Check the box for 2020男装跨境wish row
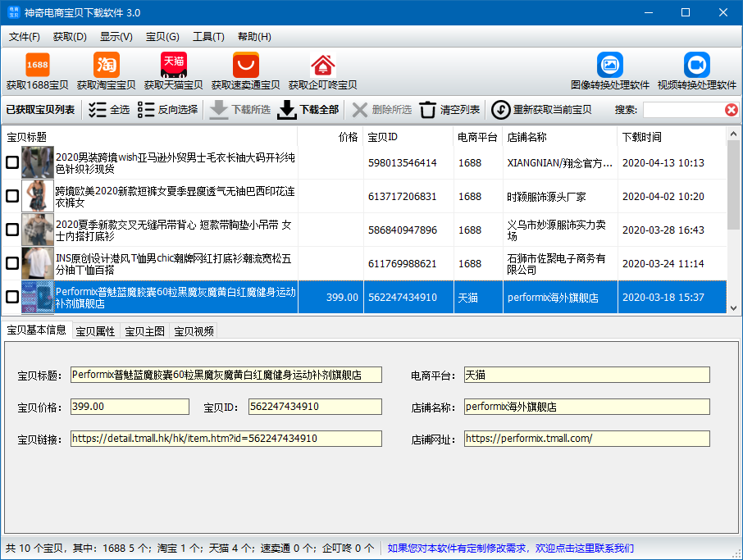This screenshot has height=560, width=743. point(11,162)
